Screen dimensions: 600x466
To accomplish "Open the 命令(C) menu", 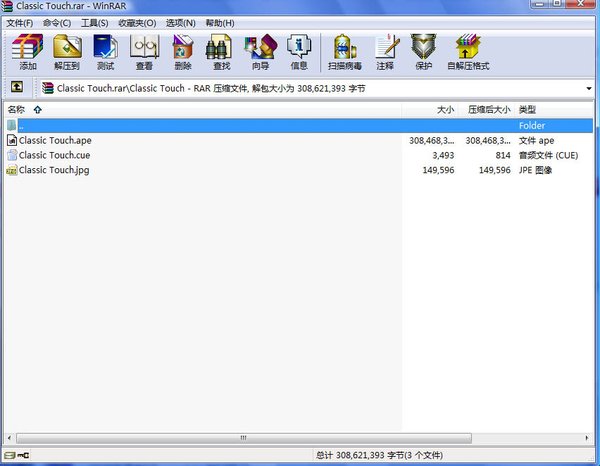I will [x=57, y=23].
